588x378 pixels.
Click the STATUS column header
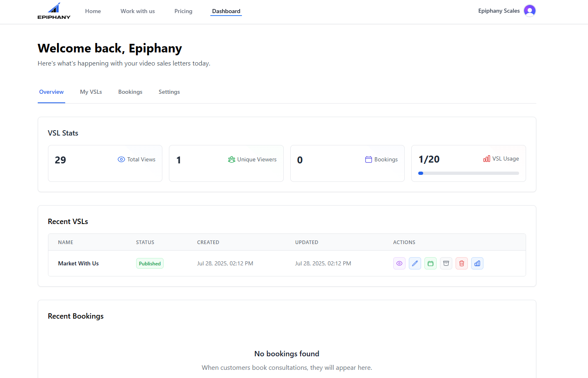(145, 242)
